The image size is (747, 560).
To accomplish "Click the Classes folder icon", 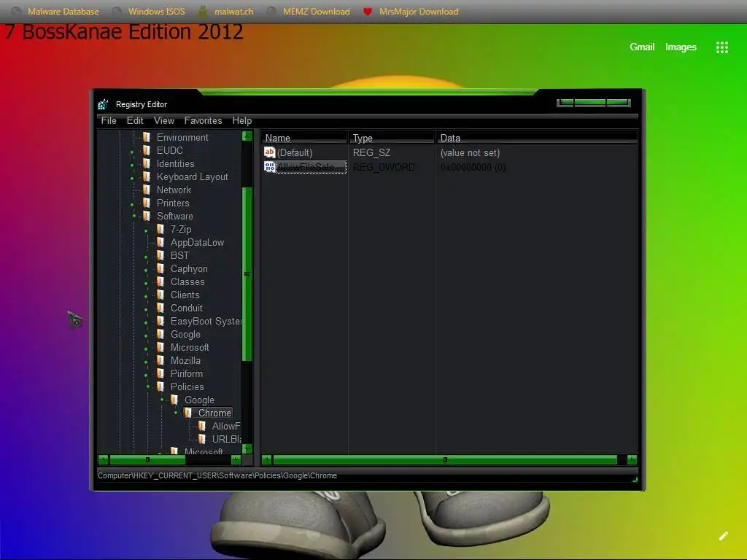I will pyautogui.click(x=160, y=282).
